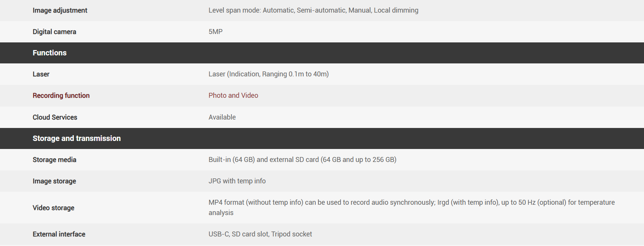Click the Storage media label
644x246 pixels.
click(x=54, y=160)
